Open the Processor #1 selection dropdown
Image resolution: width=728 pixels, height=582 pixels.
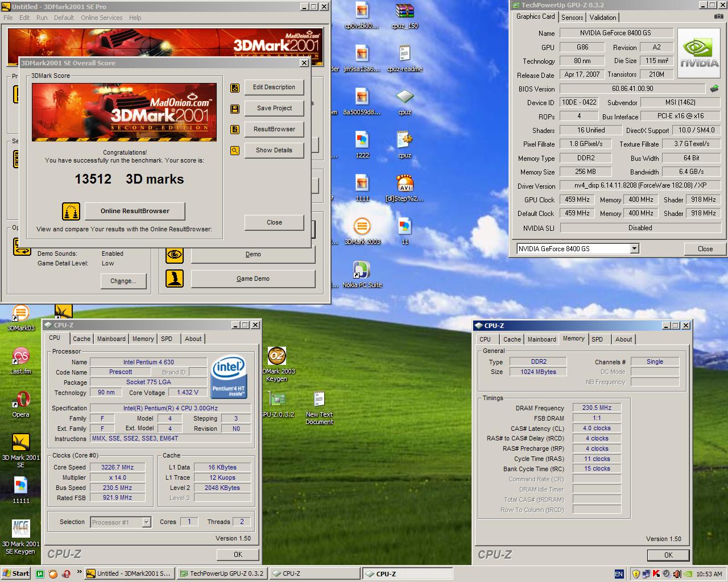click(146, 522)
